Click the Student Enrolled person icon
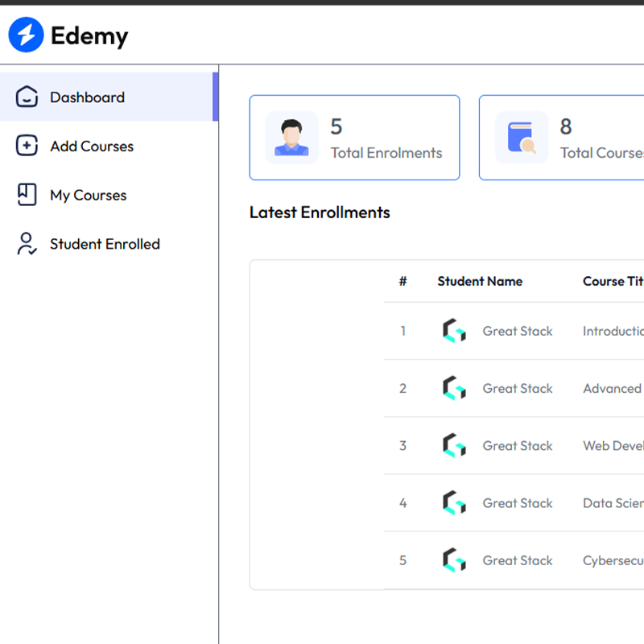644x644 pixels. pyautogui.click(x=27, y=244)
